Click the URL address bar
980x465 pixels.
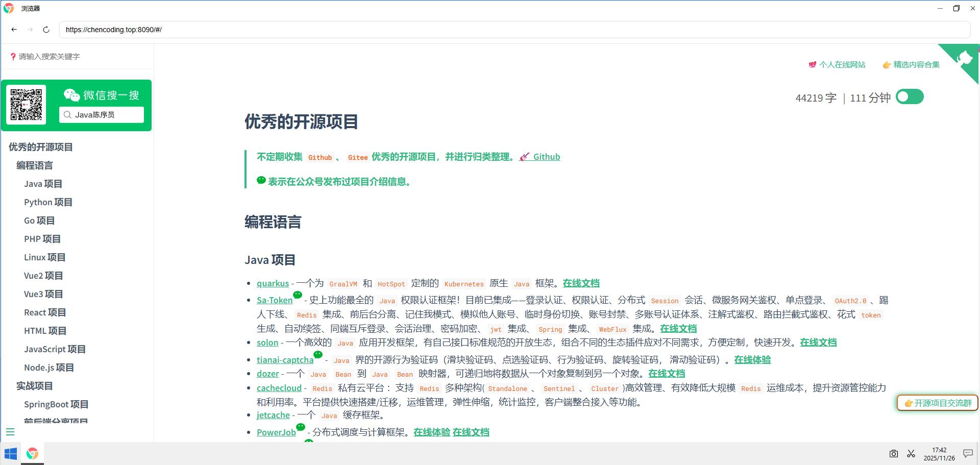pos(514,30)
